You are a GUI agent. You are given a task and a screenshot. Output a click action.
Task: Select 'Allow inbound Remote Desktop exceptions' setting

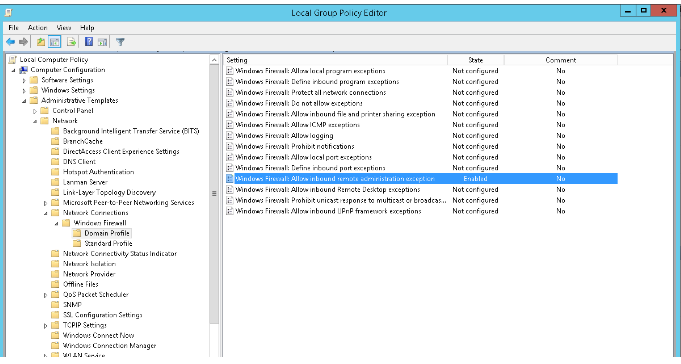point(327,189)
